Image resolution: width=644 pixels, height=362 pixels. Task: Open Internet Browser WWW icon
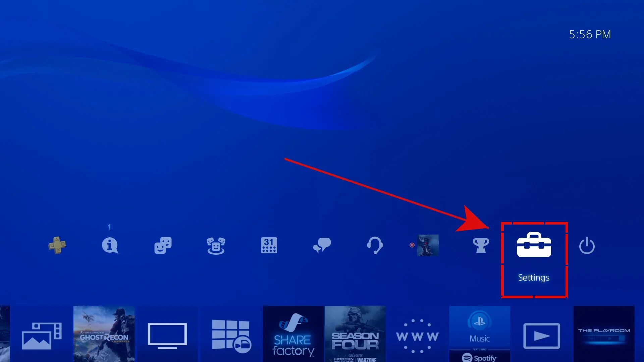click(417, 334)
